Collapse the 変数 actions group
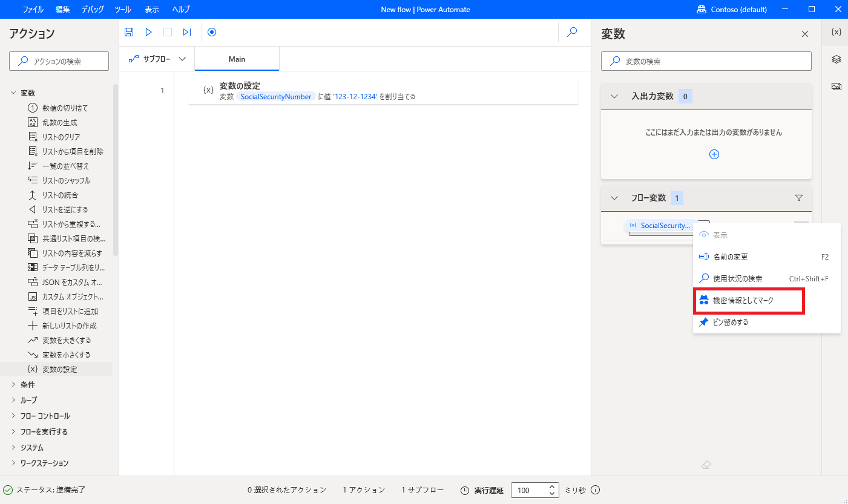The image size is (848, 504). click(13, 93)
